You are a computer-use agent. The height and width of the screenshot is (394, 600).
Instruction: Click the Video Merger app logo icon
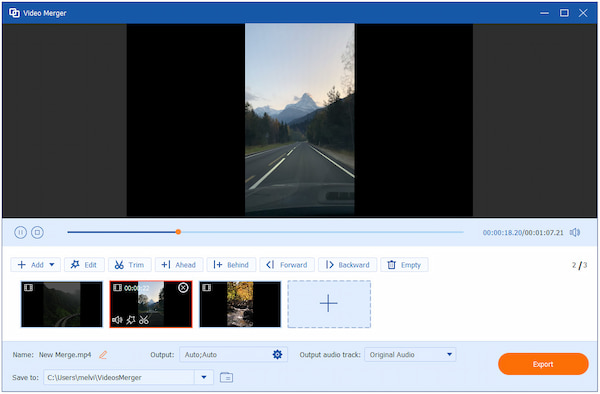tap(14, 13)
